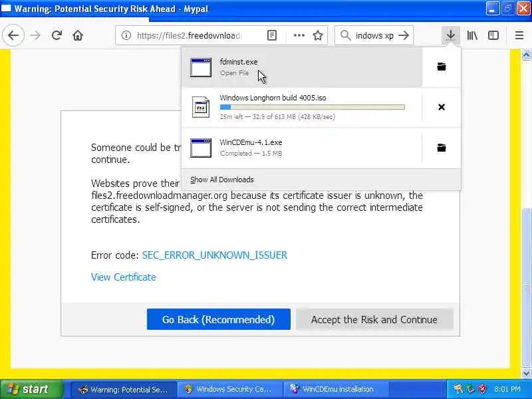Show site information for the URL
The height and width of the screenshot is (399, 532).
click(x=126, y=35)
